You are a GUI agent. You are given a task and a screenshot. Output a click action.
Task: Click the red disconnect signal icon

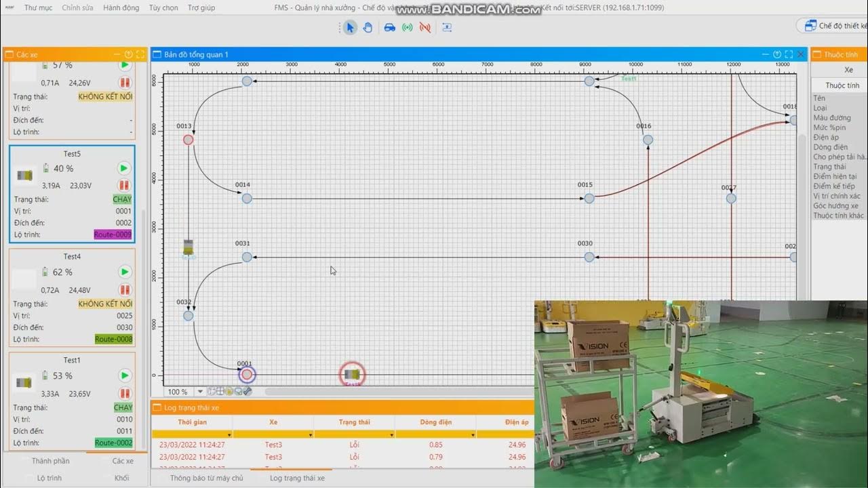click(425, 28)
